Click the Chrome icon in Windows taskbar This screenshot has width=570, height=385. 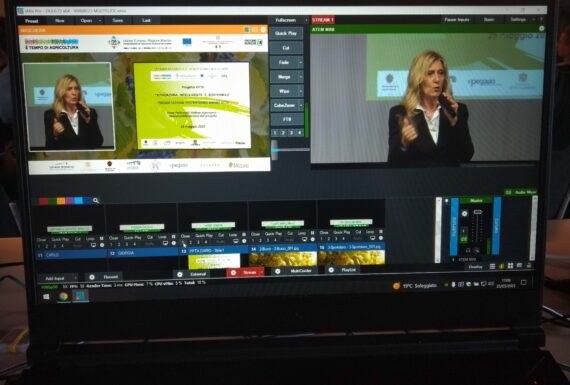(64, 296)
